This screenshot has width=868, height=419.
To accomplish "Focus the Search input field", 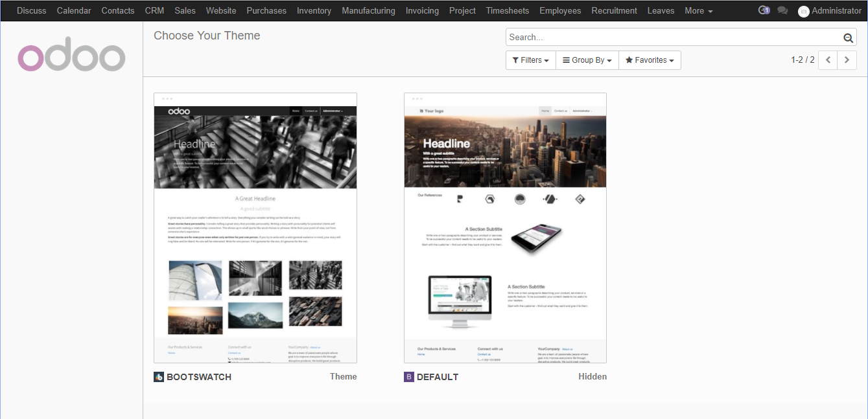I will [x=674, y=38].
